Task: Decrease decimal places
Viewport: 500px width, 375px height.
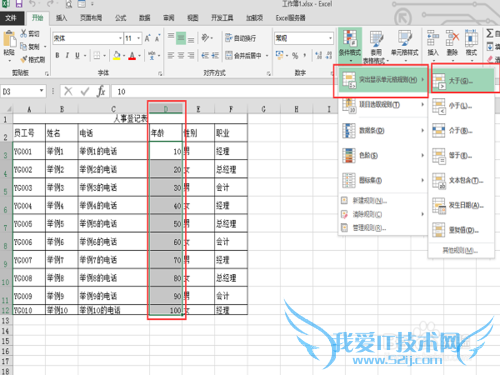Action: tap(329, 55)
